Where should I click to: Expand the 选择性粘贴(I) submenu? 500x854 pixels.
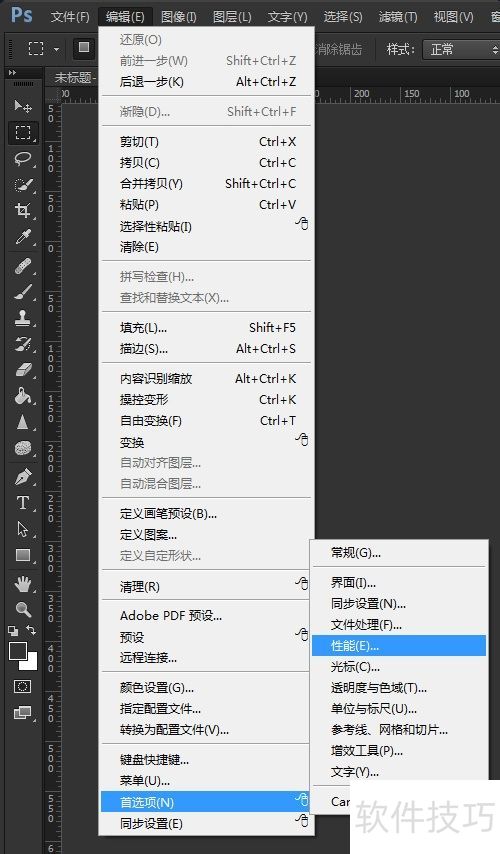click(x=207, y=226)
